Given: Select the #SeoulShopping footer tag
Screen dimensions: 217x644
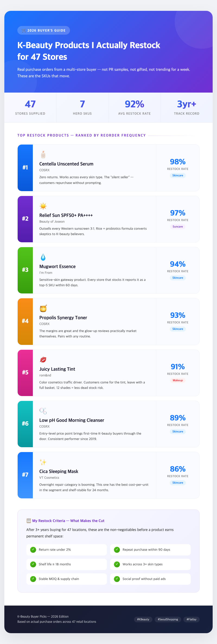Looking at the screenshot, I should [x=168, y=619].
